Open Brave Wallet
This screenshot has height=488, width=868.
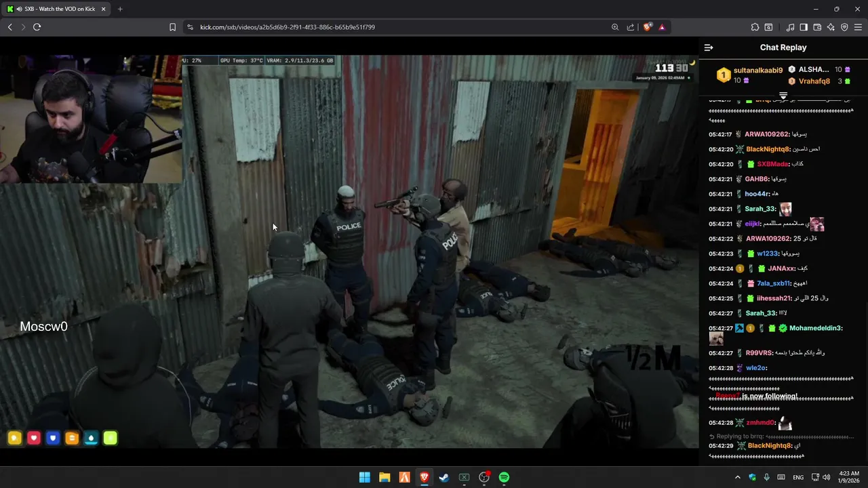817,27
